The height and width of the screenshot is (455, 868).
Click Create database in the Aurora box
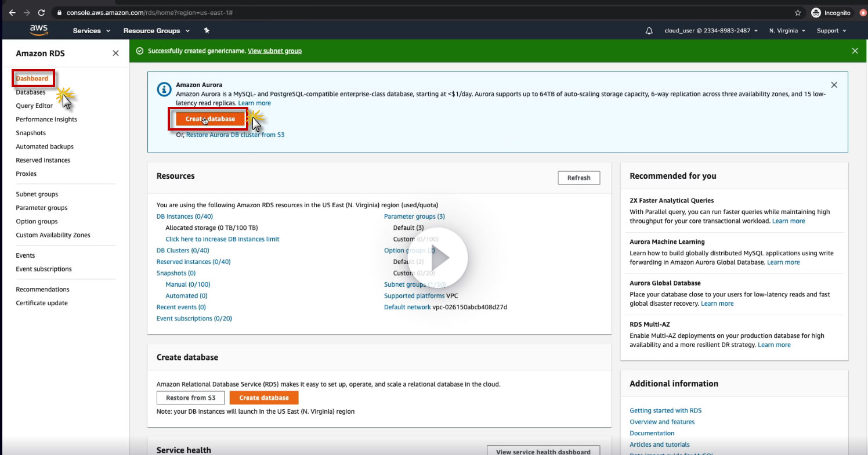(x=210, y=119)
